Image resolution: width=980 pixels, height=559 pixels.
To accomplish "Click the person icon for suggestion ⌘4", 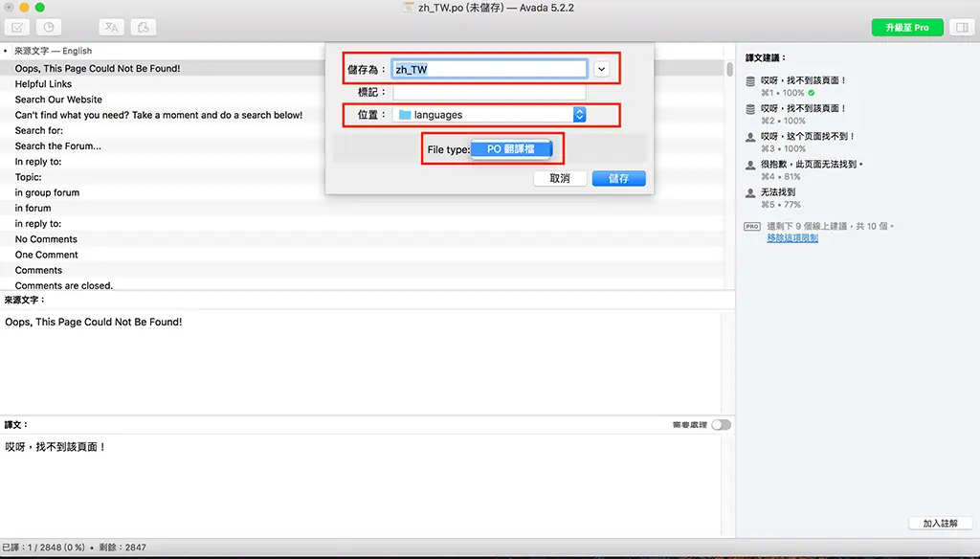I will [750, 166].
